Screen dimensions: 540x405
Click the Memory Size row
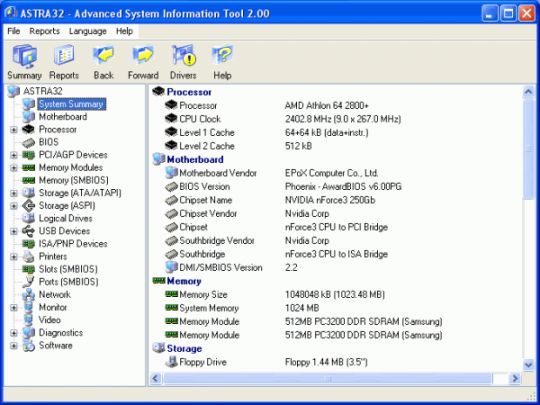(275, 295)
